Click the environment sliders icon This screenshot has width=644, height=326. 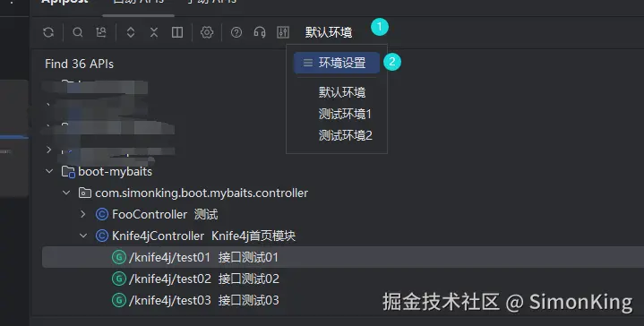tap(283, 32)
